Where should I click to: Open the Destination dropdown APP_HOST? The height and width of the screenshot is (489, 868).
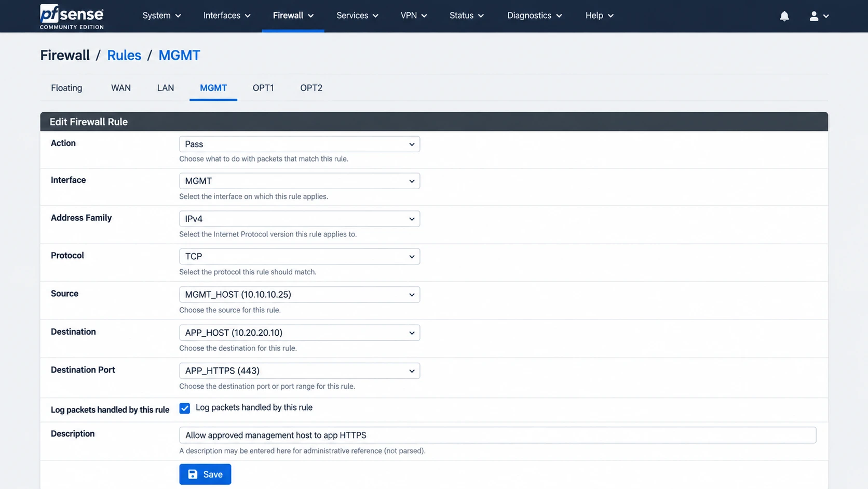[300, 333]
